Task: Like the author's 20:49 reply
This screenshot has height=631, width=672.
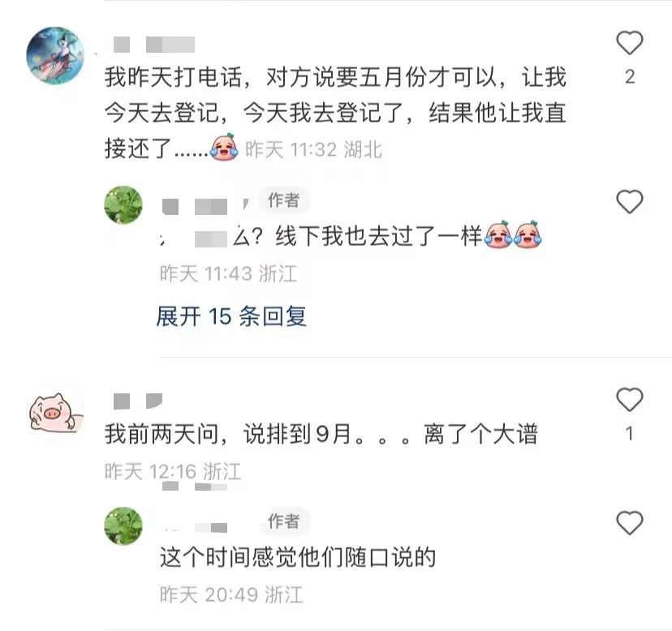Action: pos(630,522)
